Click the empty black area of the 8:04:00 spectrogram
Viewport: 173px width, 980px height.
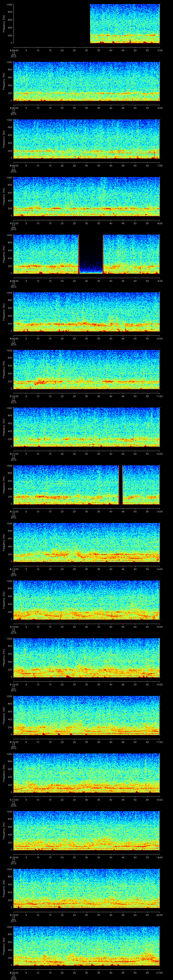[52, 24]
